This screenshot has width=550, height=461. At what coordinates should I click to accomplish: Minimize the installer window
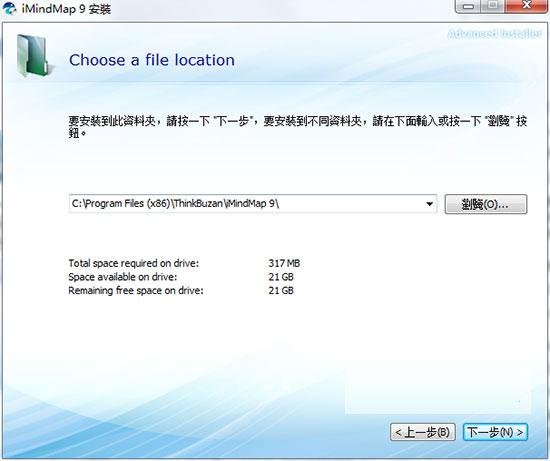(x=468, y=6)
